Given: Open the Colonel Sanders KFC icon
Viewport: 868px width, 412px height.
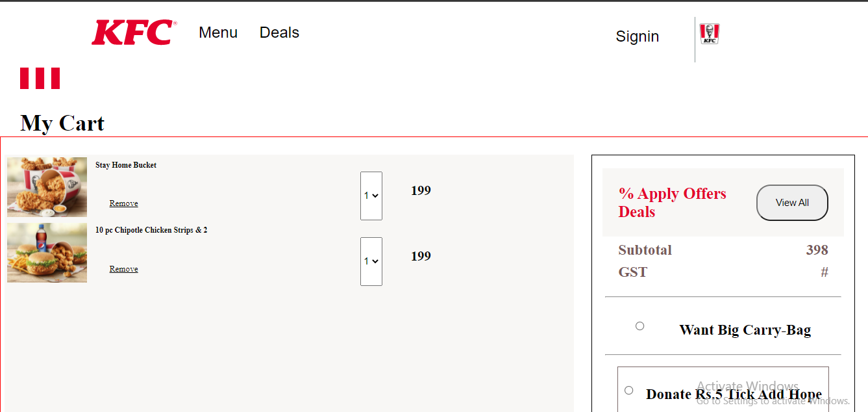Looking at the screenshot, I should (710, 34).
